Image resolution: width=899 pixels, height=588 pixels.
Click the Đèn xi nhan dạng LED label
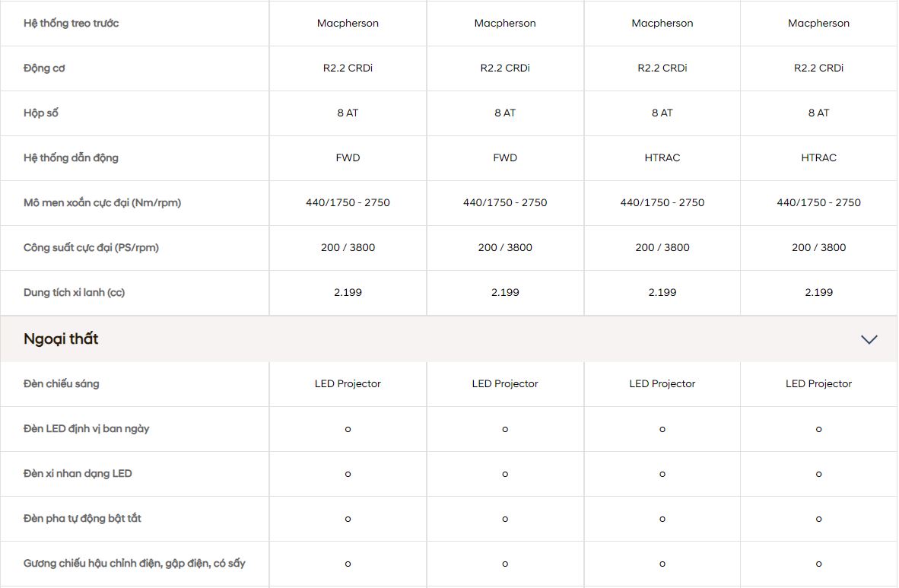78,474
